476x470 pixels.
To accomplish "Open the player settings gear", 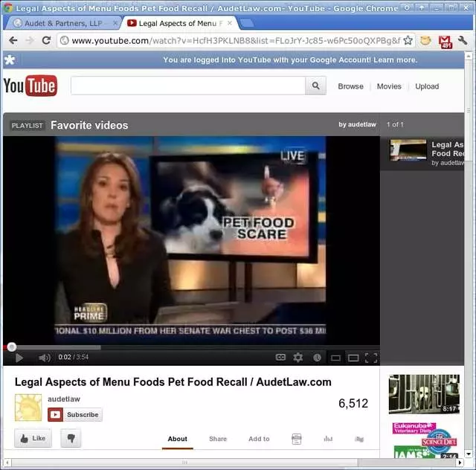I will [297, 358].
